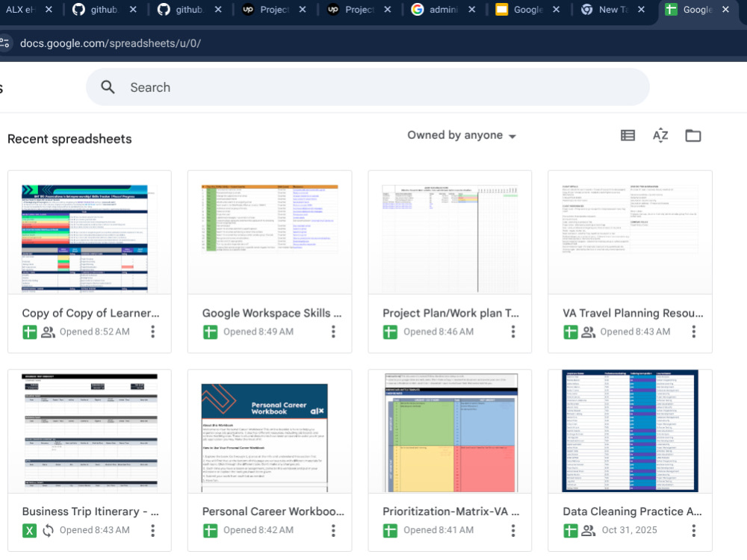Click Sheets icon under Prioritization-Matrix-VA
The width and height of the screenshot is (747, 560).
pyautogui.click(x=390, y=530)
